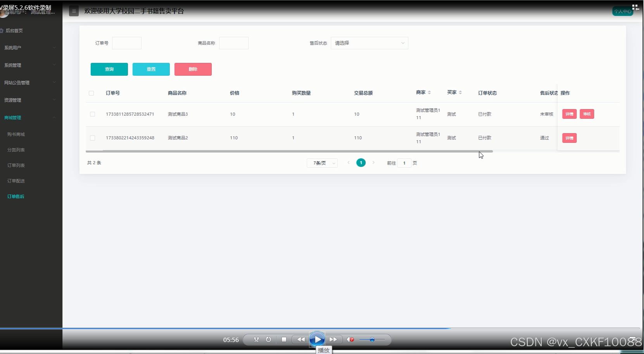644x354 pixels.
Task: Click 审核 for the 测试商品3 row
Action: click(587, 114)
